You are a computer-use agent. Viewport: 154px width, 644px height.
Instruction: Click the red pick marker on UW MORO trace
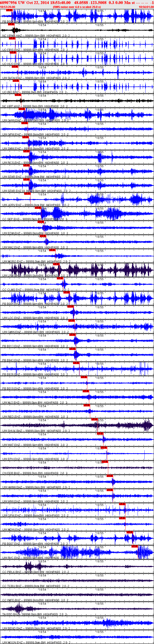coord(52,250)
